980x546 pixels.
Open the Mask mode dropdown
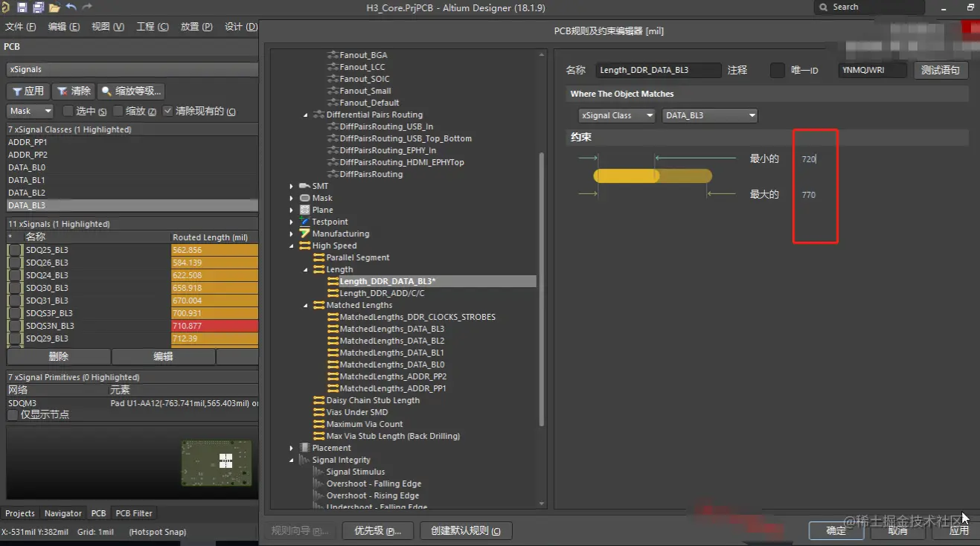pyautogui.click(x=31, y=111)
